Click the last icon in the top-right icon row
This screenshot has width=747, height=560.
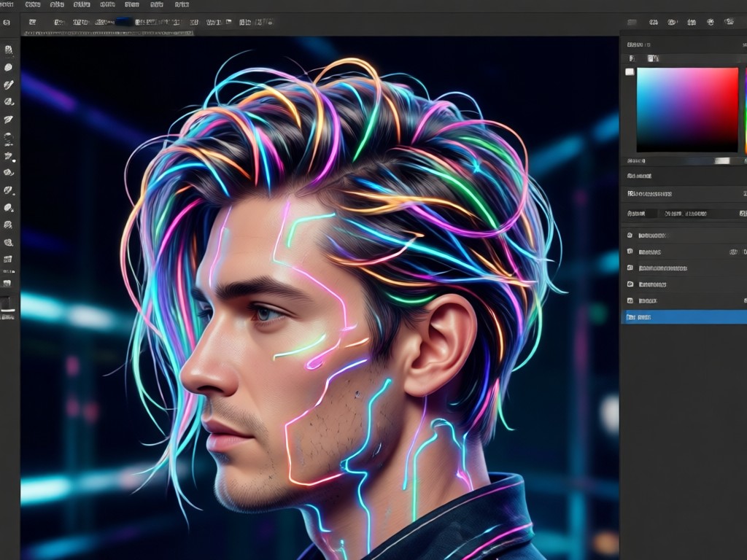729,22
